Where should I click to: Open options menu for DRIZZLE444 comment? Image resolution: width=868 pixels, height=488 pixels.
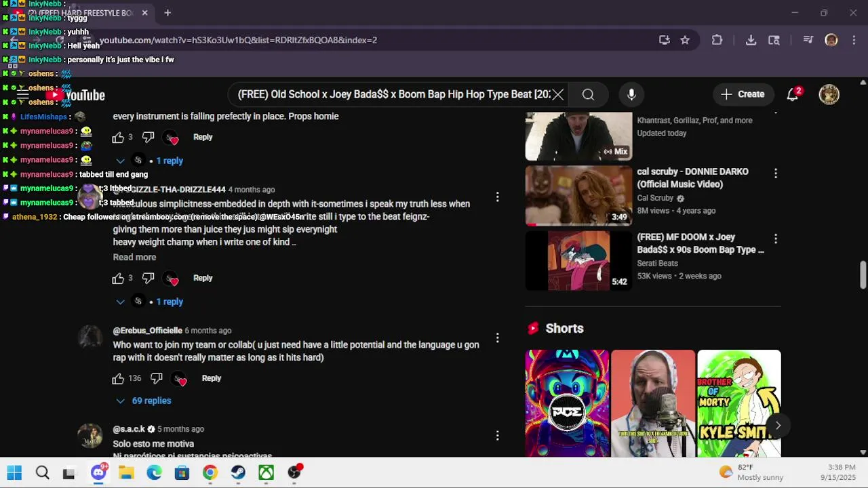[x=497, y=197]
